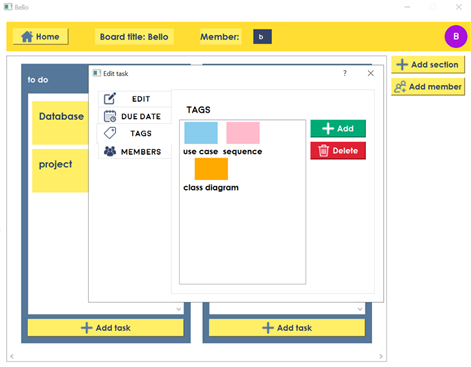
Task: Click the TAGS panel heading
Action: [198, 110]
